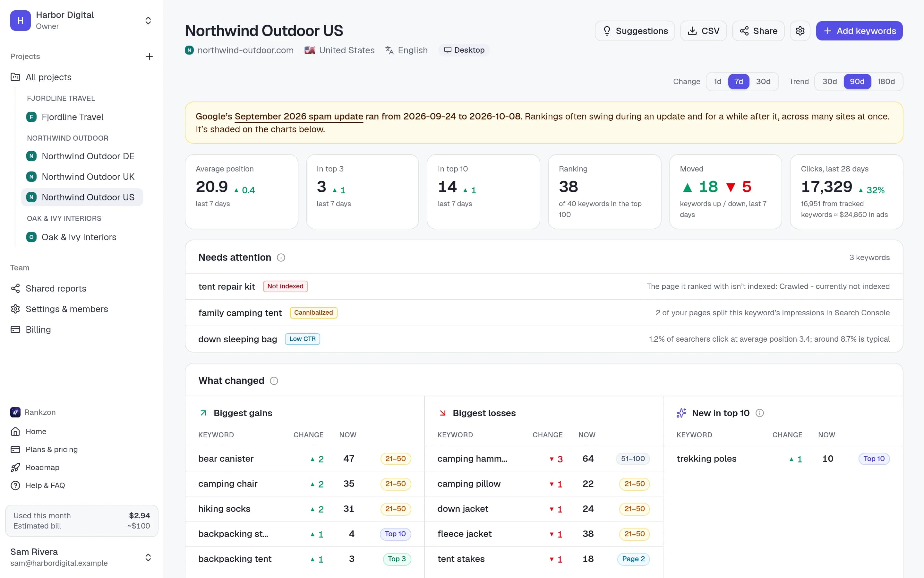Open the Suggestions button
924x578 pixels.
tap(635, 31)
